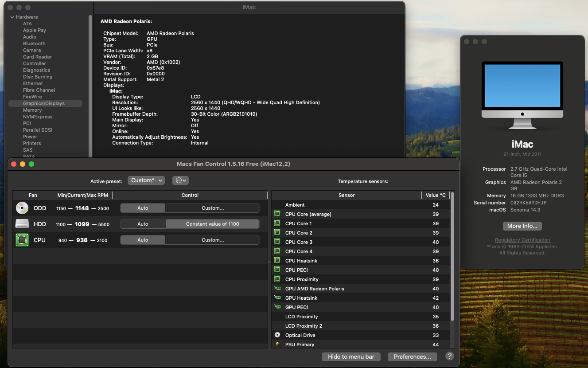Click the temperature sensor list scrollbar

[452, 257]
